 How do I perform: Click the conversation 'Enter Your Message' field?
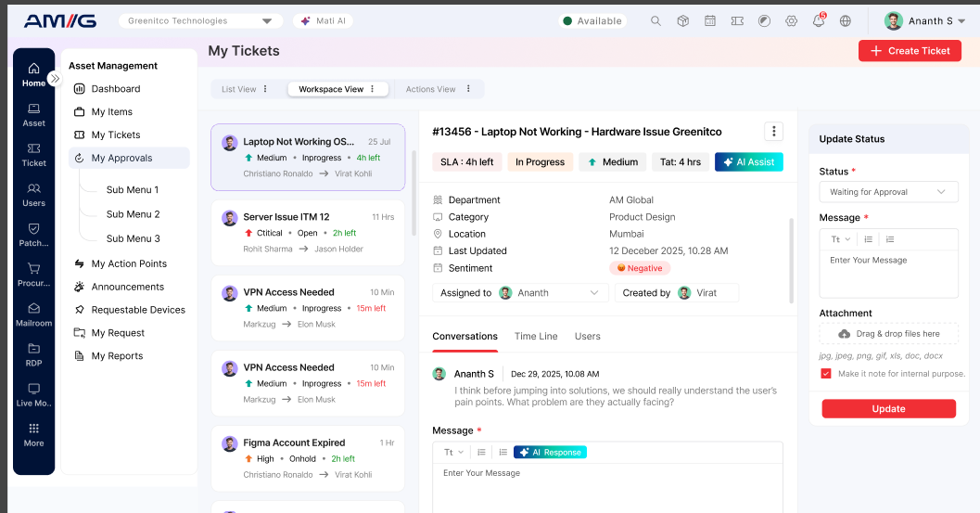pos(607,488)
